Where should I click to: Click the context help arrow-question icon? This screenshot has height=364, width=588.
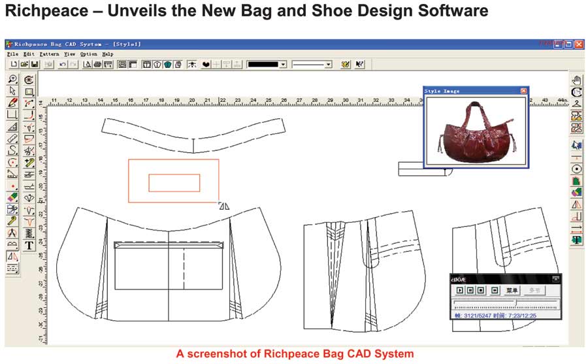359,64
